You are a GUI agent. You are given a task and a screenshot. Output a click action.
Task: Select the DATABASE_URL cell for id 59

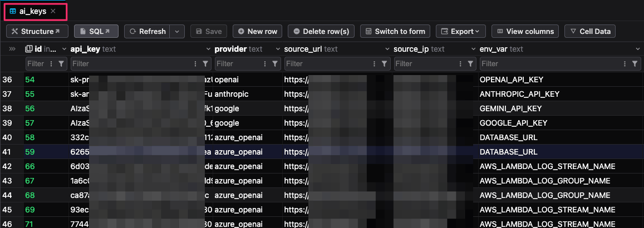[x=560, y=152]
